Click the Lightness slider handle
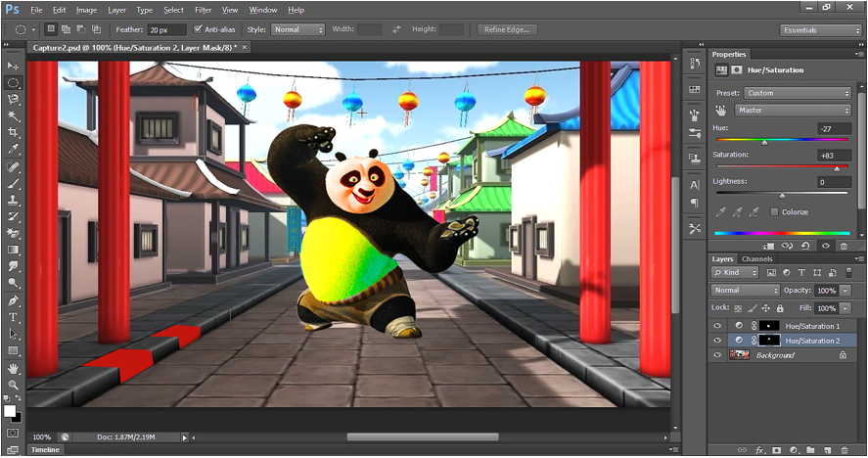This screenshot has width=868, height=458. tap(782, 196)
